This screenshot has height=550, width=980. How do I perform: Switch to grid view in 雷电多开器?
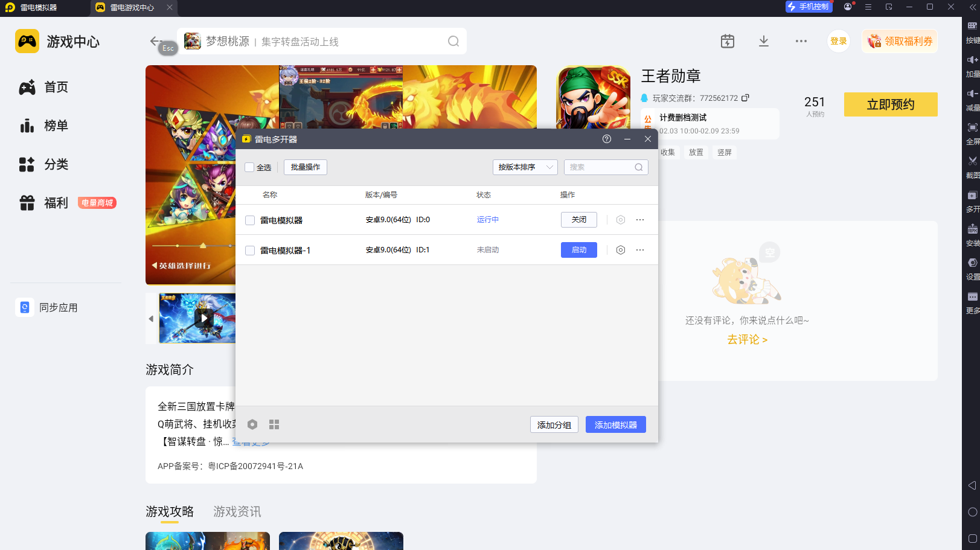pos(274,424)
